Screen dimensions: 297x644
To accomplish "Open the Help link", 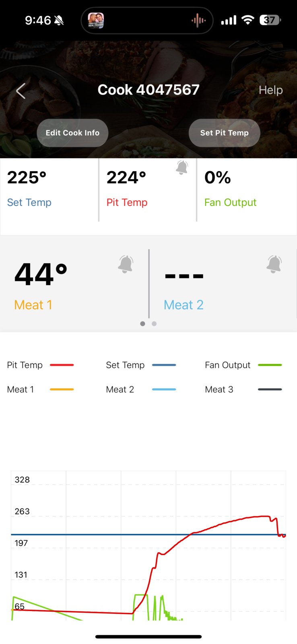I will click(270, 90).
